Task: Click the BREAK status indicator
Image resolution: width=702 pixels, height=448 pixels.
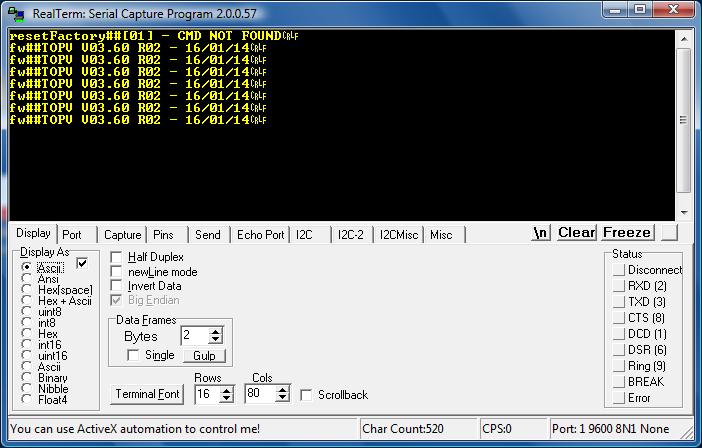Action: 619,382
